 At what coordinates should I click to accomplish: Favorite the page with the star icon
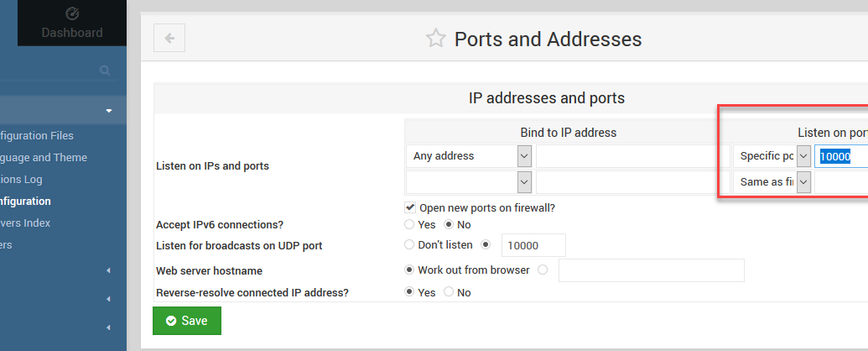(435, 39)
